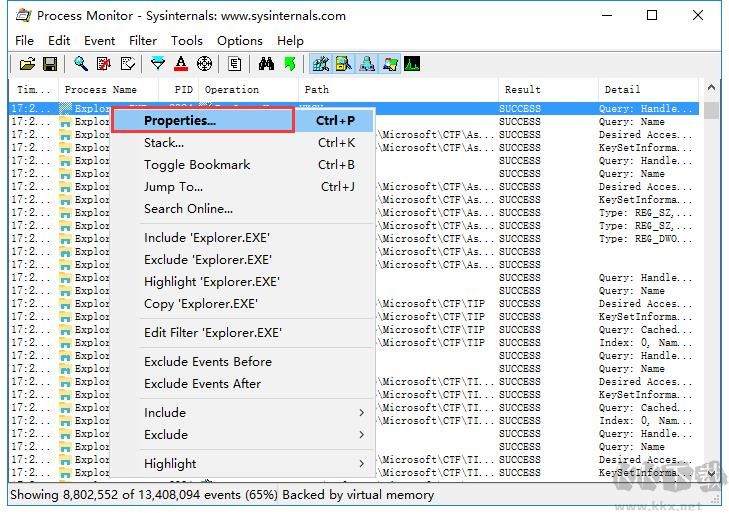
Task: Click the scrollbar up arrow
Action: tap(711, 87)
